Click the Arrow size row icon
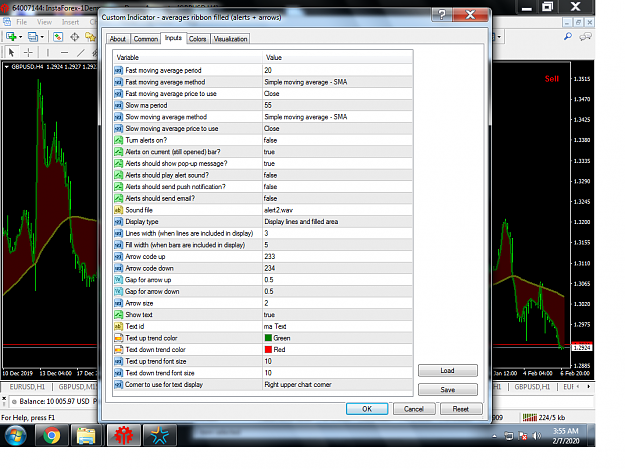The height and width of the screenshot is (469, 625). pyautogui.click(x=119, y=303)
